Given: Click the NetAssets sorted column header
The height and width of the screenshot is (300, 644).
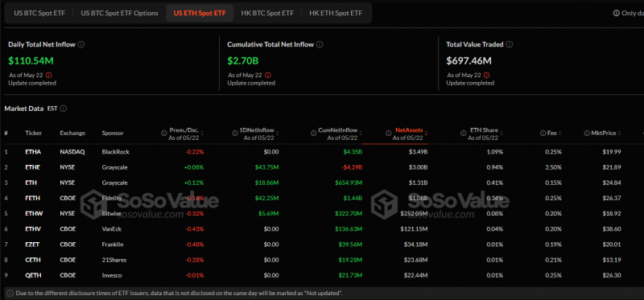Looking at the screenshot, I should (409, 134).
